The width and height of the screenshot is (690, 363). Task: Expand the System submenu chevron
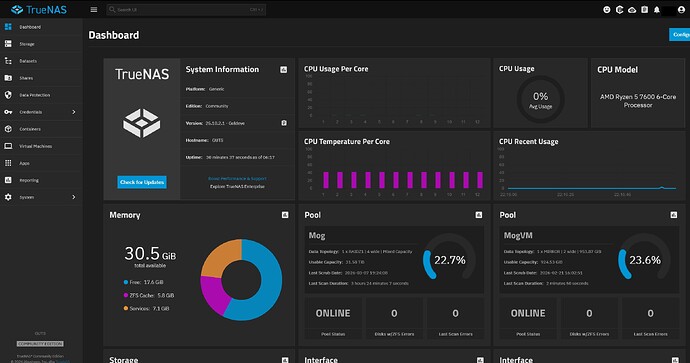73,197
